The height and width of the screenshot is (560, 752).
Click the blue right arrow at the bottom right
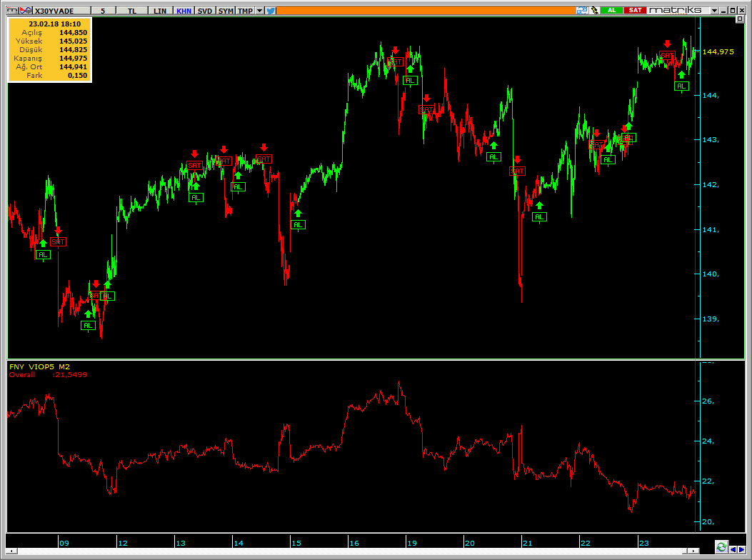tap(741, 549)
